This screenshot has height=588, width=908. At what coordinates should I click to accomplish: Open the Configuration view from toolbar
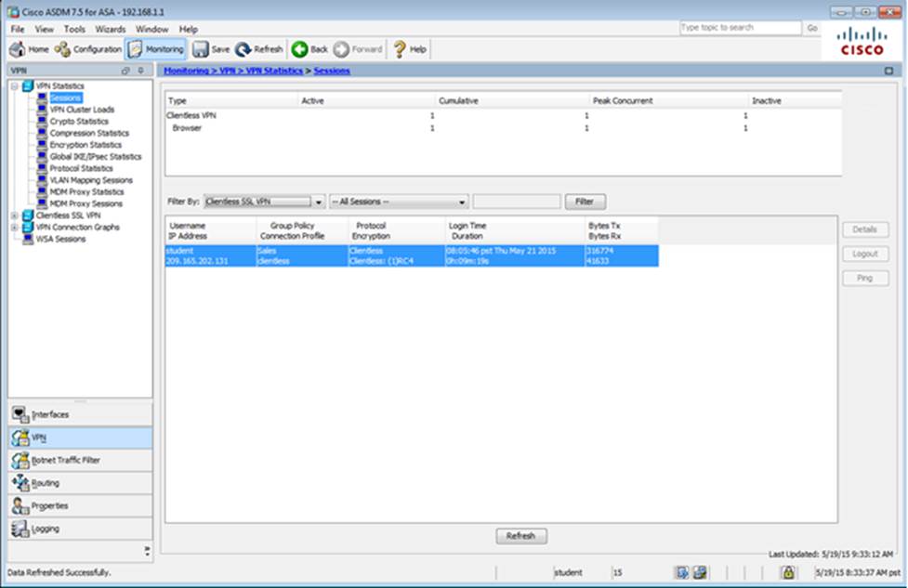pyautogui.click(x=63, y=49)
